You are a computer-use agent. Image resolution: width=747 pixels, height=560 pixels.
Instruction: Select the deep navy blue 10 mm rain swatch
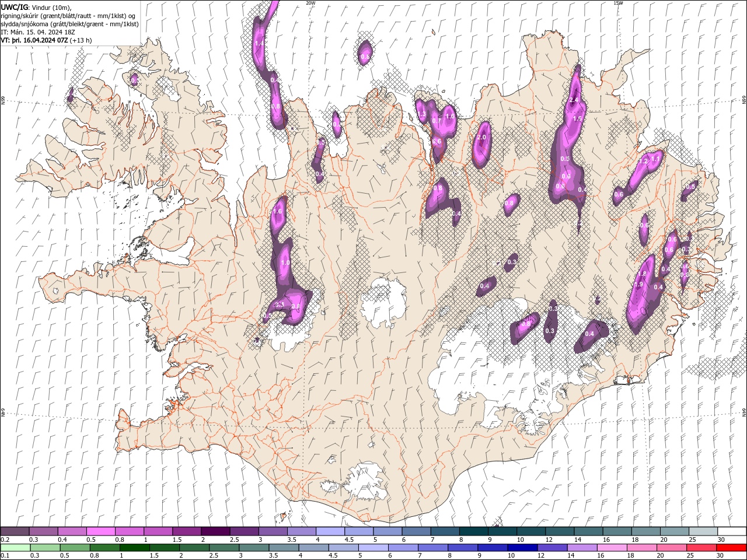pyautogui.click(x=522, y=548)
